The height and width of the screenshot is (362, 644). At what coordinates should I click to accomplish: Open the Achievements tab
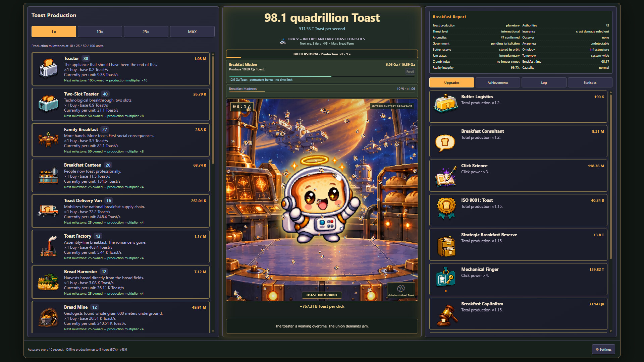pos(498,82)
